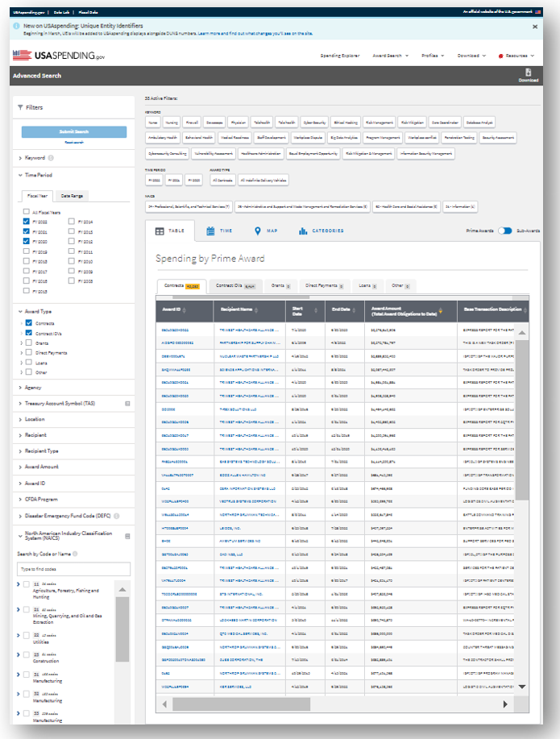Remove the Penetration Testing keyword filter chip
560x739 pixels.
[459, 138]
